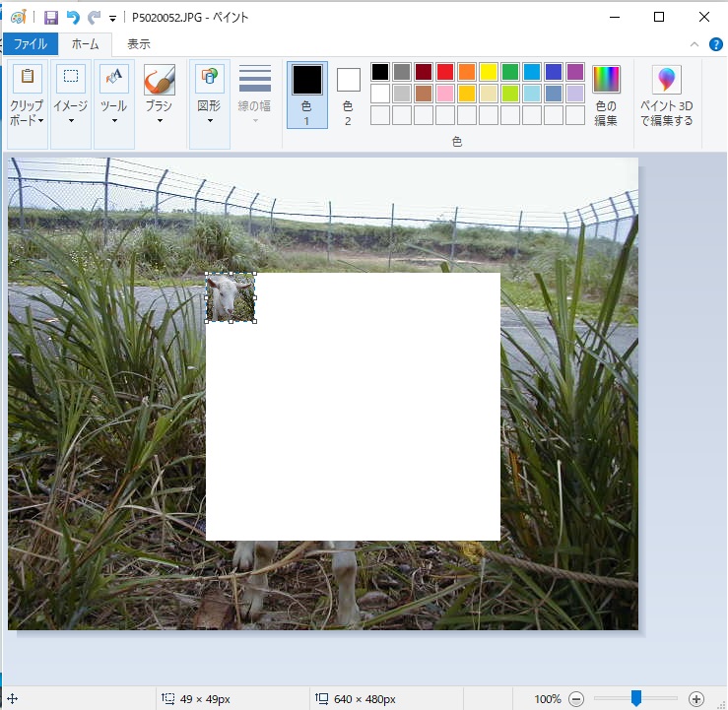Click the Save floppy disk icon

click(x=51, y=18)
